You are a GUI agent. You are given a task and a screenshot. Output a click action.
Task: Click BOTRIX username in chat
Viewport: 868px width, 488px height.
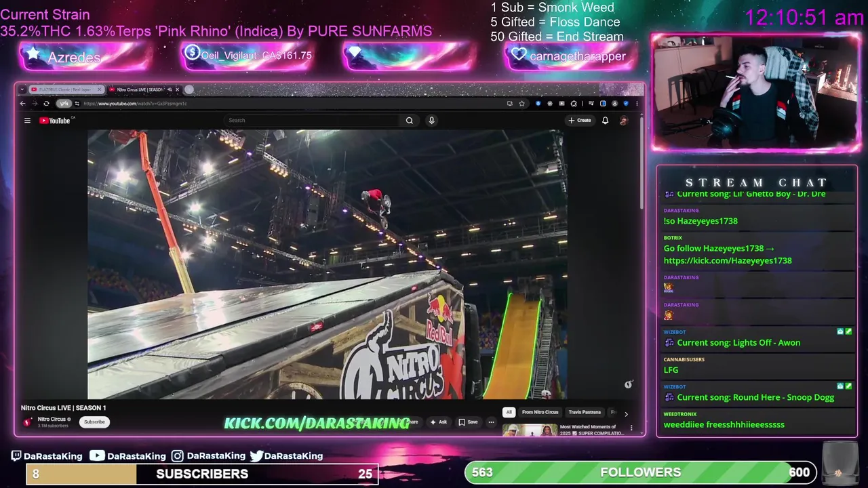(673, 238)
